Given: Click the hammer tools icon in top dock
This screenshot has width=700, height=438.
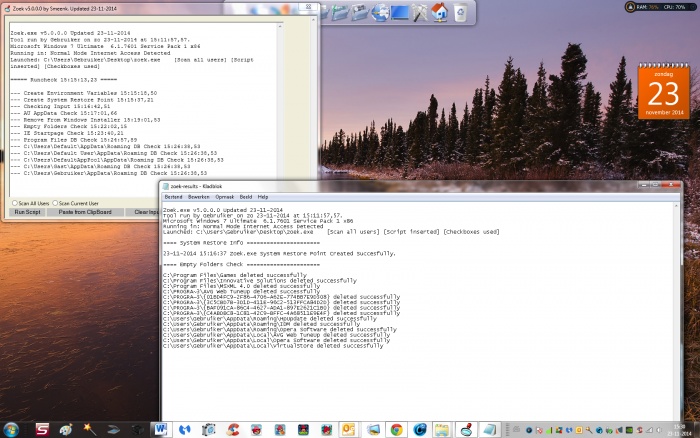Looking at the screenshot, I should pyautogui.click(x=419, y=12).
